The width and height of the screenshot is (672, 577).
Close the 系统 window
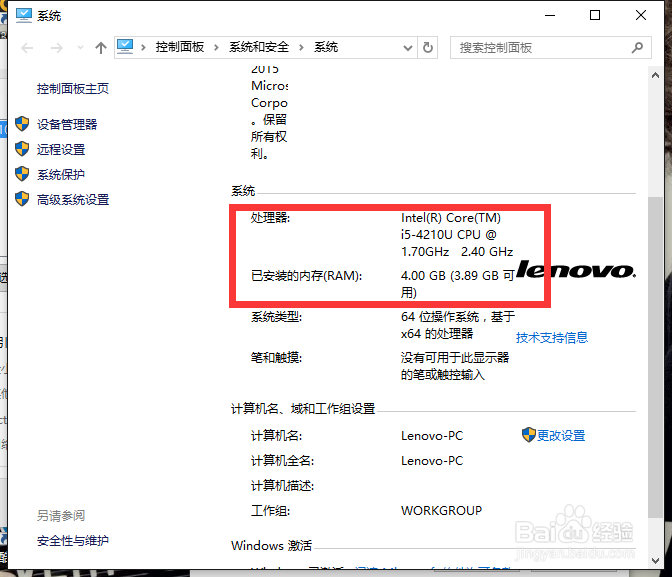click(641, 15)
